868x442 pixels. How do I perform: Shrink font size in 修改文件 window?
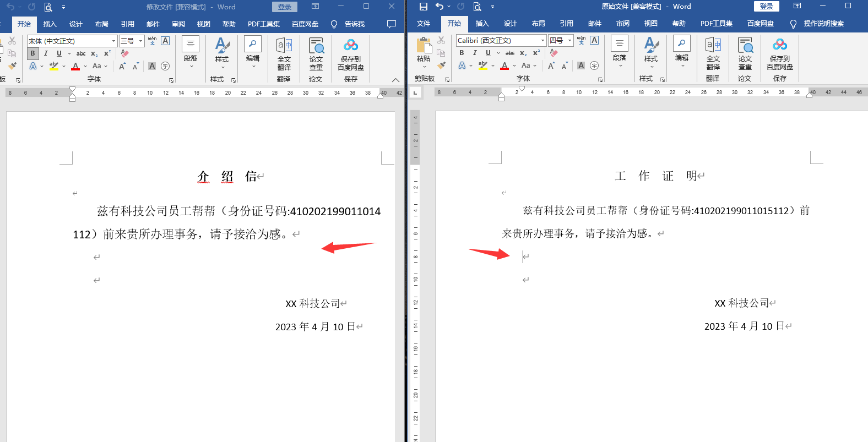[x=135, y=66]
